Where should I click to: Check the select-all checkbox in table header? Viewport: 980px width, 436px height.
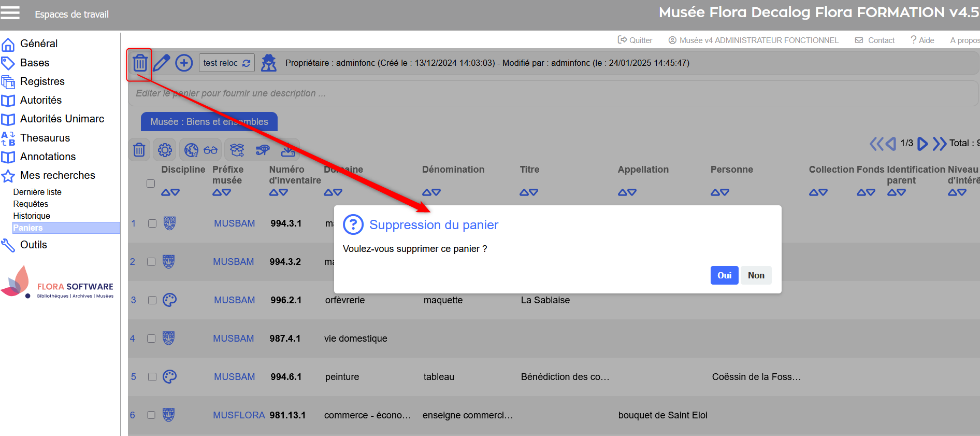tap(151, 184)
